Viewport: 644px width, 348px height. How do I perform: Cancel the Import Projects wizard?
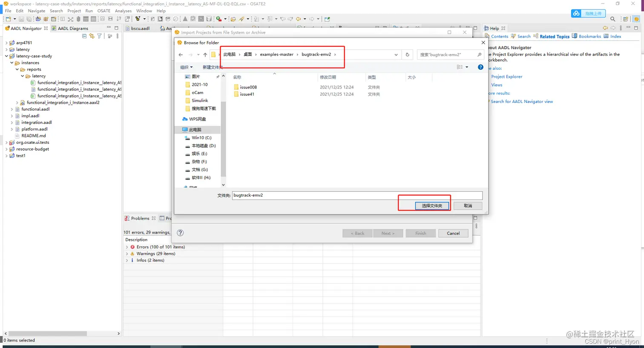(x=453, y=234)
